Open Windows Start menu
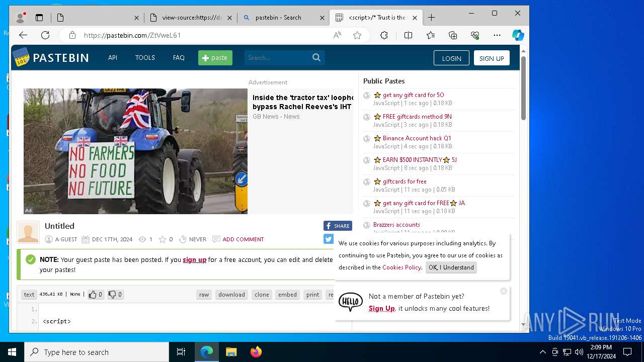This screenshot has height=362, width=644. tap(12, 352)
